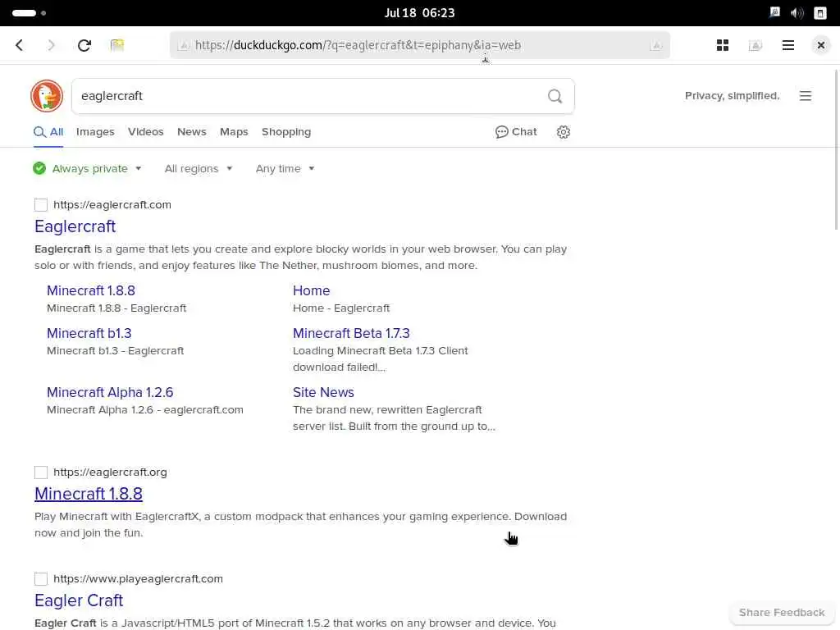Switch to the Images tab
The image size is (840, 630).
point(95,132)
